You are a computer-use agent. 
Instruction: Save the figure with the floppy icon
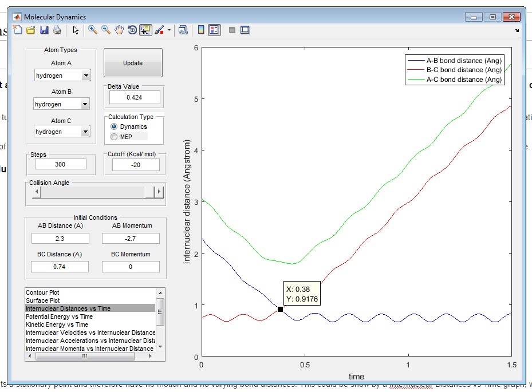(44, 30)
